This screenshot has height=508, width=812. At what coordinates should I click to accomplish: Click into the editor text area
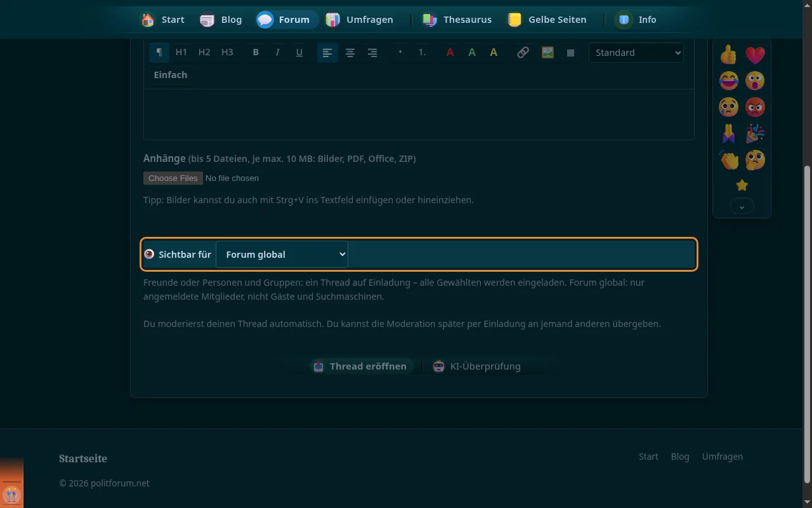click(x=419, y=114)
